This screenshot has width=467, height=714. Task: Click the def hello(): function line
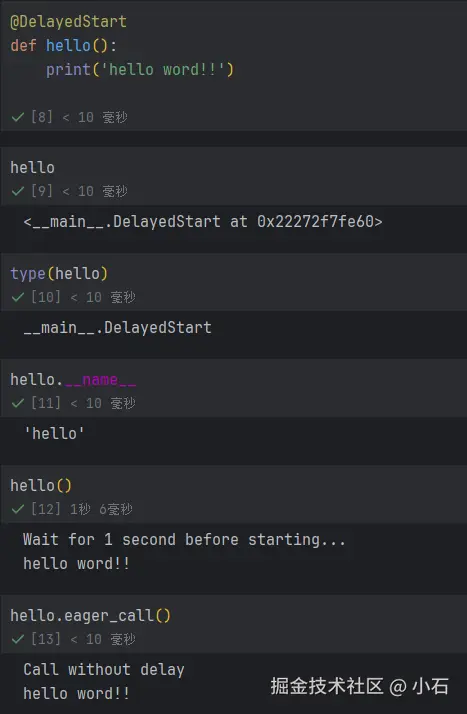(x=63, y=46)
